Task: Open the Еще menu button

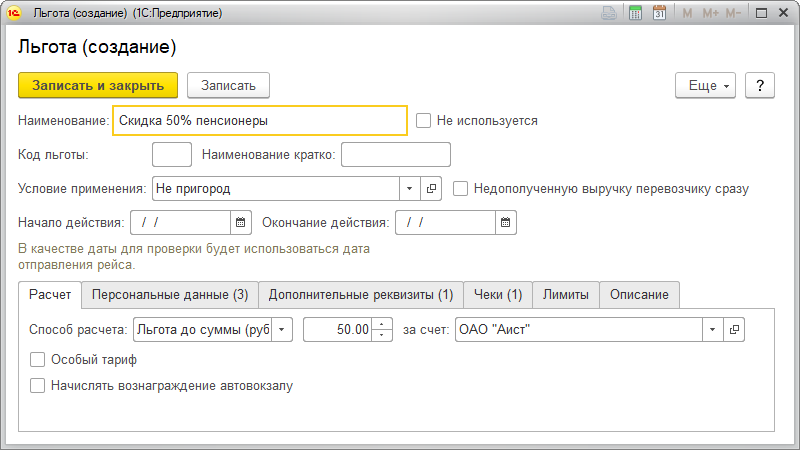Action: (707, 86)
